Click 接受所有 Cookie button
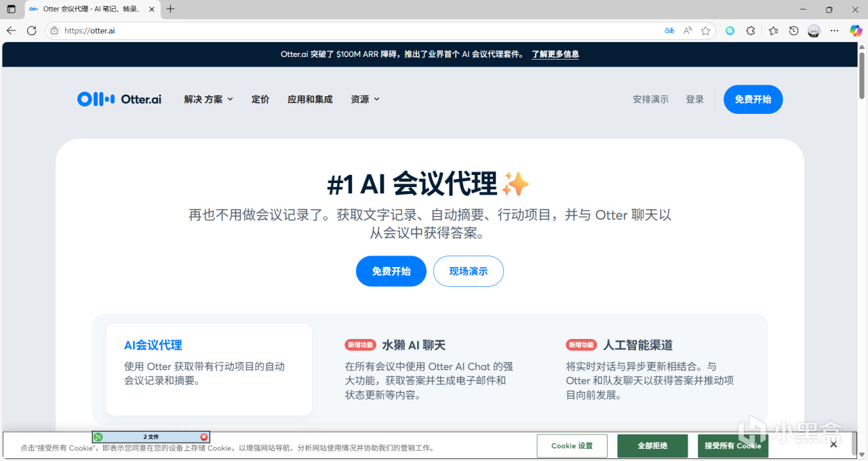 pyautogui.click(x=732, y=445)
